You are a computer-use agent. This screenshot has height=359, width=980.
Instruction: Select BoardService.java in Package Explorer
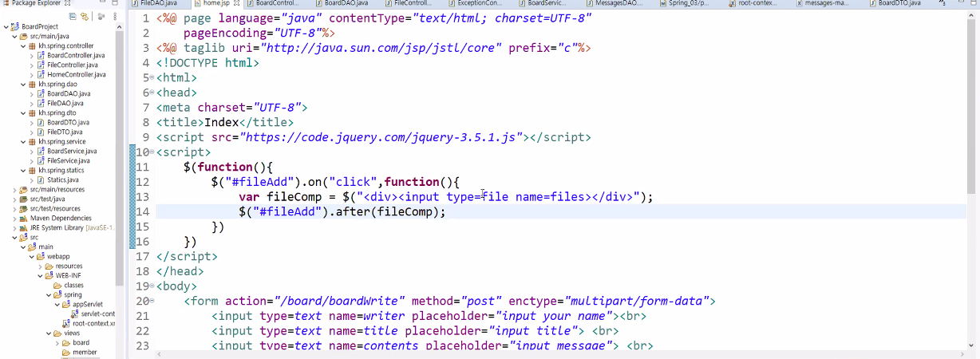point(72,152)
